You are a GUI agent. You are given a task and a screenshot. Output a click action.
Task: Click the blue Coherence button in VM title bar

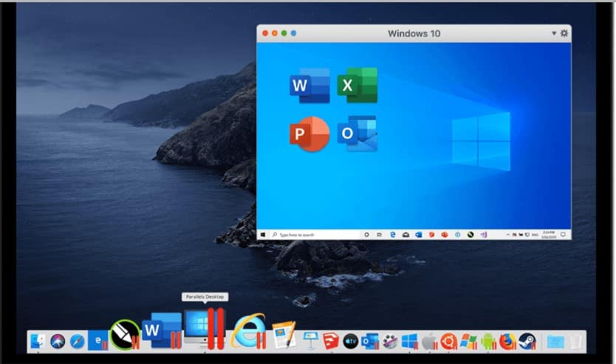click(x=293, y=33)
